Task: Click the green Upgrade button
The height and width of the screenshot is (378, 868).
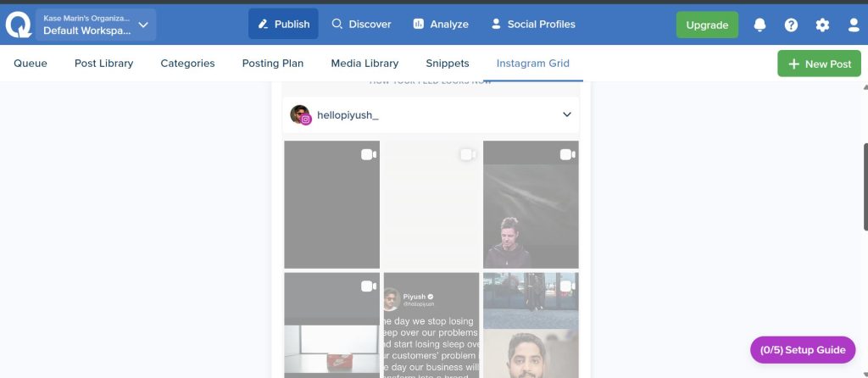Action: point(707,25)
